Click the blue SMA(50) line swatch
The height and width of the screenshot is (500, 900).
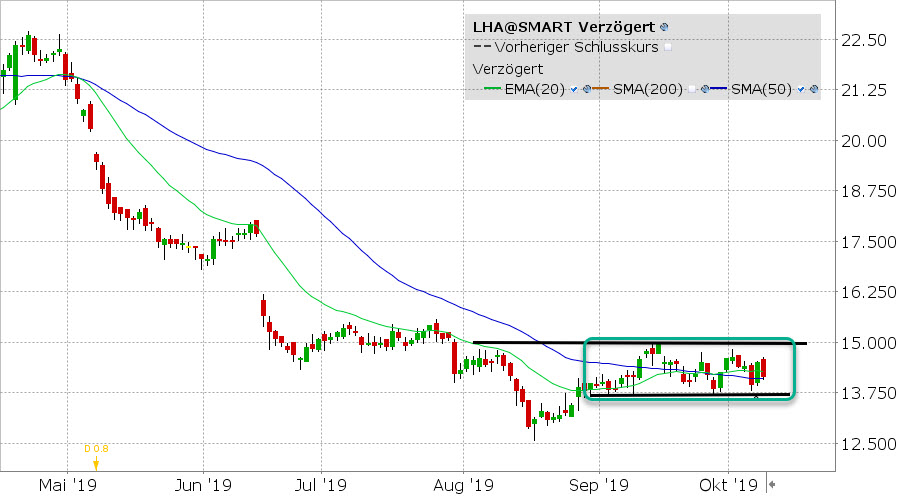pos(719,88)
